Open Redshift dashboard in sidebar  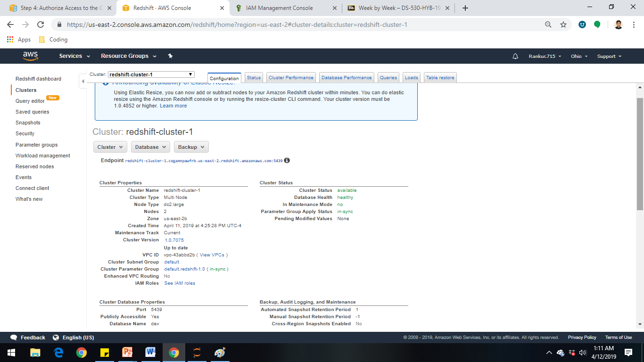click(x=38, y=79)
